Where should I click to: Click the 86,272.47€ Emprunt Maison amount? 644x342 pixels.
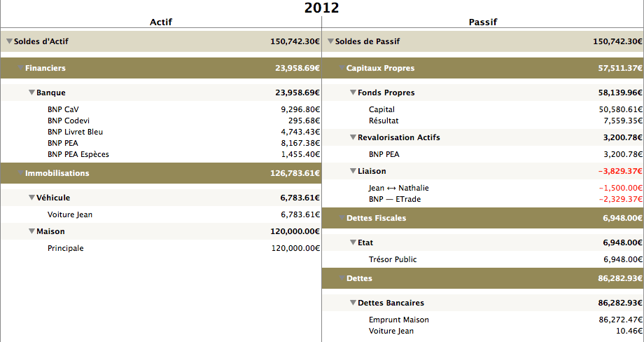(x=621, y=320)
